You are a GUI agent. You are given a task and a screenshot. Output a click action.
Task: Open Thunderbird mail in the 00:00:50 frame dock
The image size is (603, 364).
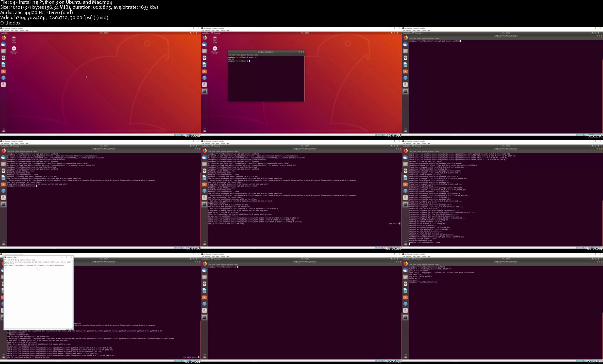tap(3, 44)
